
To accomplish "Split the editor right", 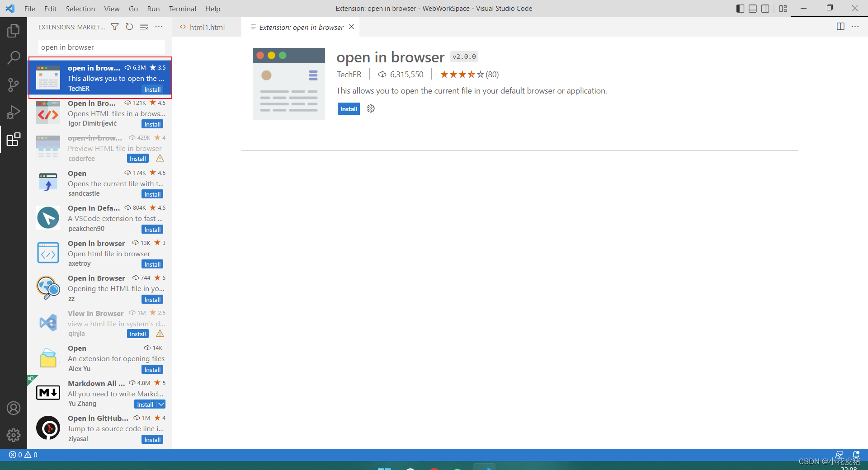I will point(840,27).
